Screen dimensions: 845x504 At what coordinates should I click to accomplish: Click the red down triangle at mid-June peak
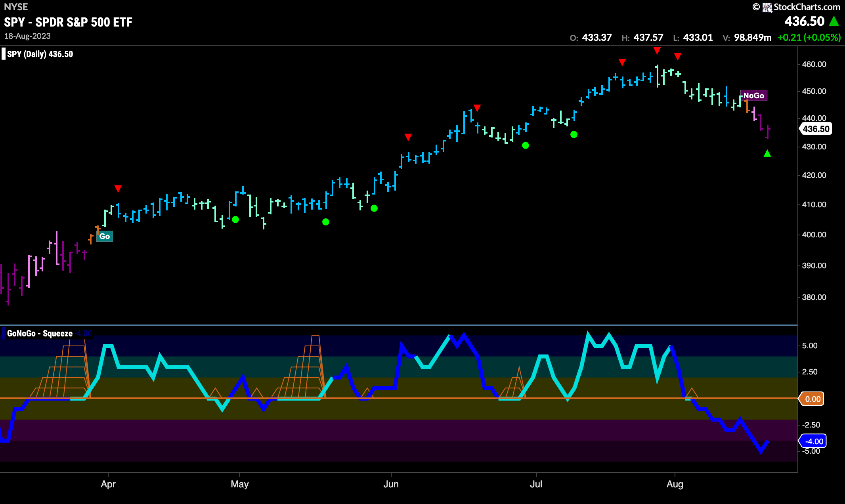[x=477, y=108]
